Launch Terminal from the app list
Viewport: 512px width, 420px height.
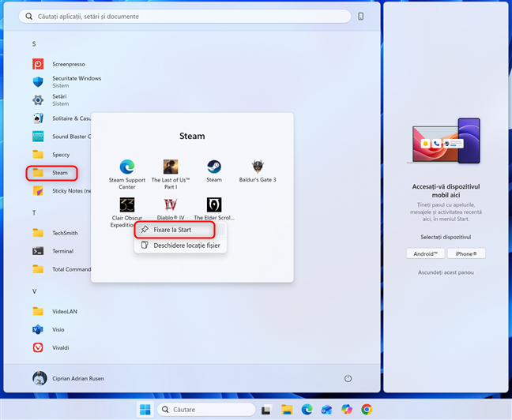pyautogui.click(x=62, y=251)
